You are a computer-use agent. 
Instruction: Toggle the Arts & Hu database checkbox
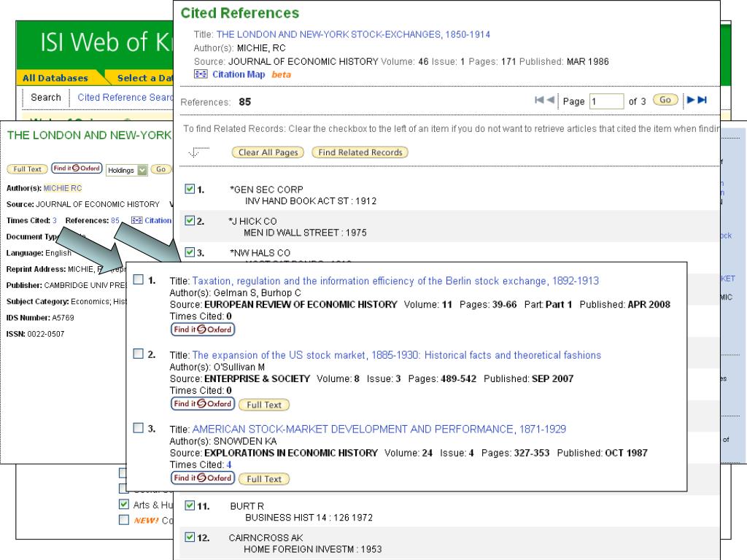(x=124, y=504)
